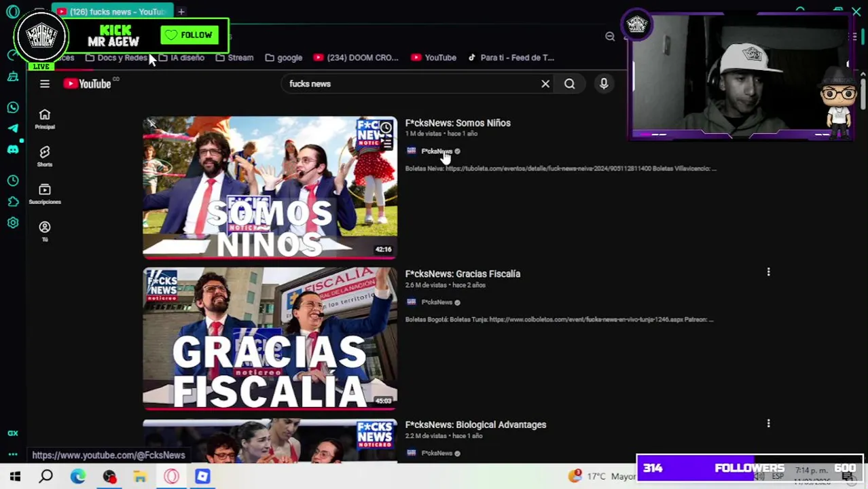Open the YouTube bookmark in the bar
This screenshot has width=868, height=489.
(x=434, y=58)
